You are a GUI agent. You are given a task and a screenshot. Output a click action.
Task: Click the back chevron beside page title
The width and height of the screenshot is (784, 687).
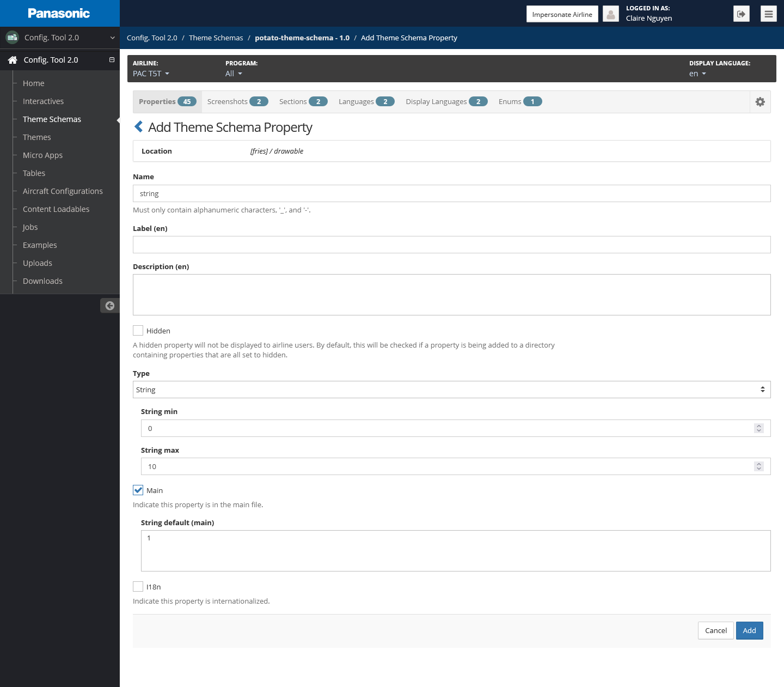click(139, 127)
